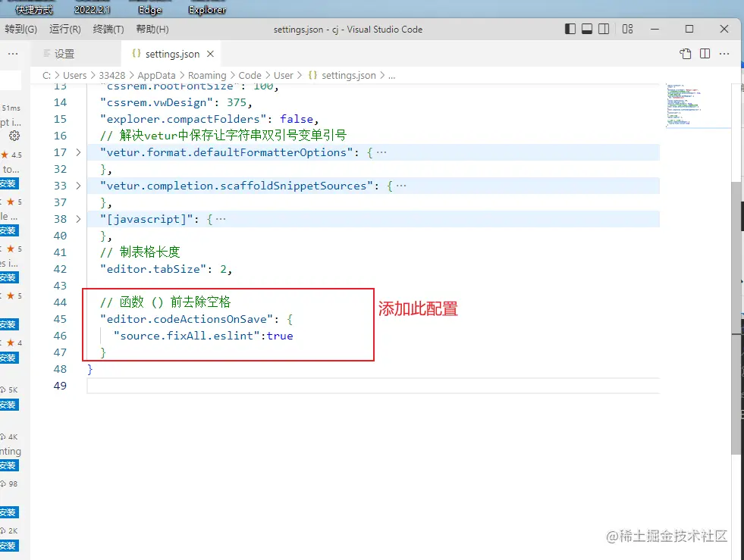
Task: Click the "source.fixAll.eslint" key
Action: (x=187, y=336)
